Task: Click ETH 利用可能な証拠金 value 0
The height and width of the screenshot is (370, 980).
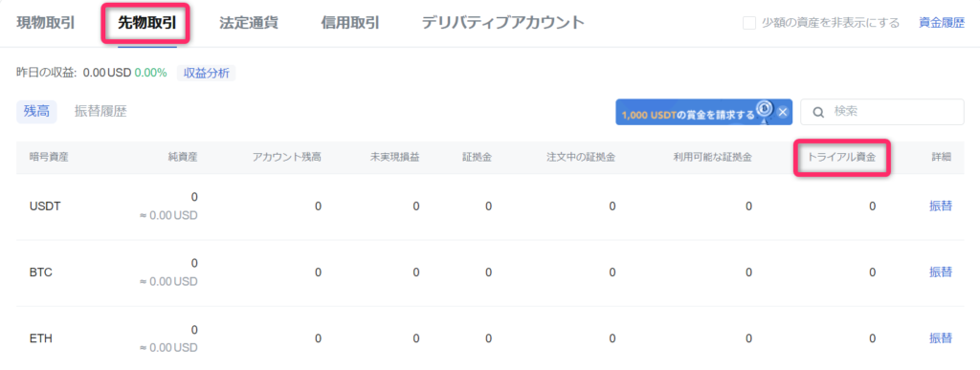Action: tap(748, 338)
